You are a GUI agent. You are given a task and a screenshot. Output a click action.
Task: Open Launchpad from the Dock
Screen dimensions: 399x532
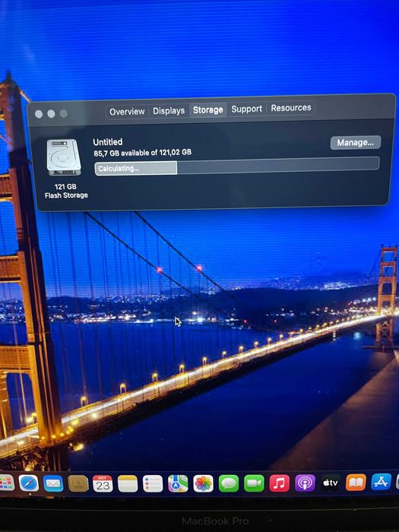[x=6, y=483]
